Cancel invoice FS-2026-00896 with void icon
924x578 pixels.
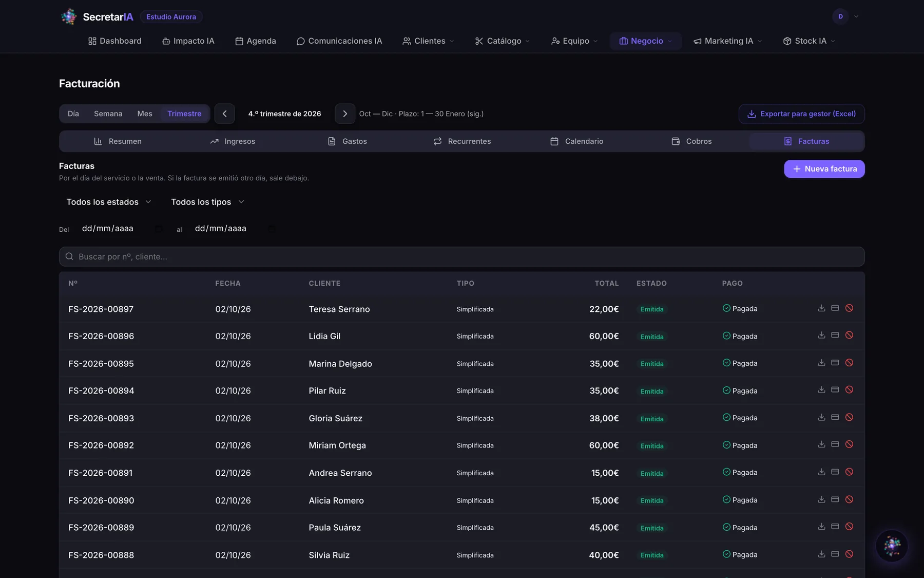click(849, 335)
